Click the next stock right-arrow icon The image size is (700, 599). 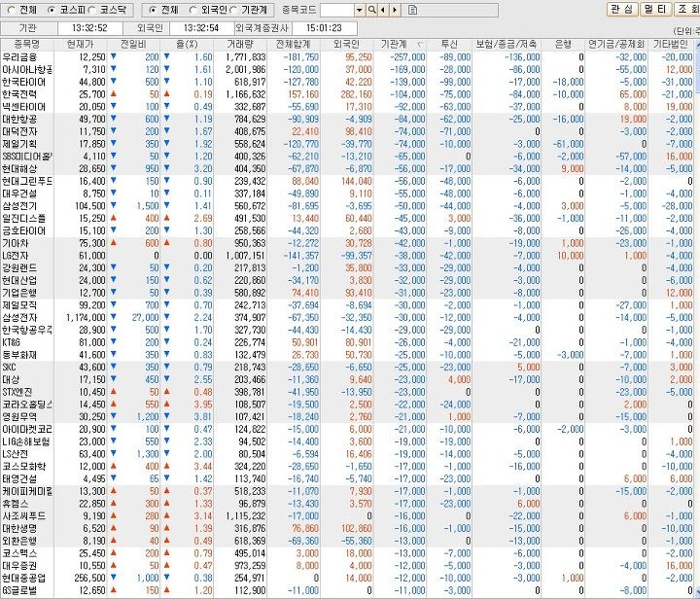tap(395, 10)
